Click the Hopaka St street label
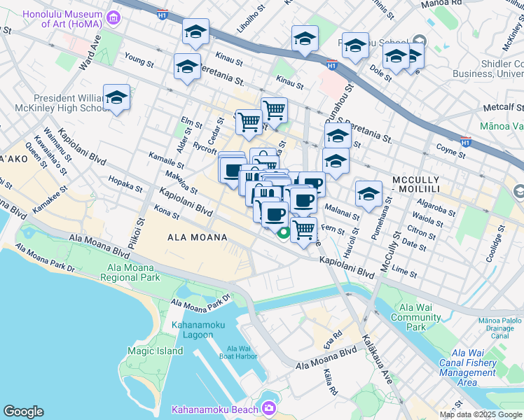This screenshot has height=420, width=524. point(125,184)
